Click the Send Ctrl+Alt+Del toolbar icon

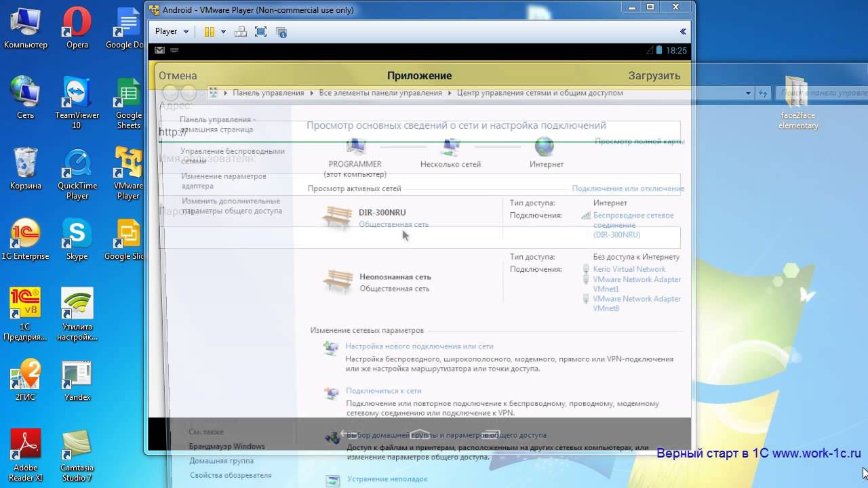[x=240, y=32]
